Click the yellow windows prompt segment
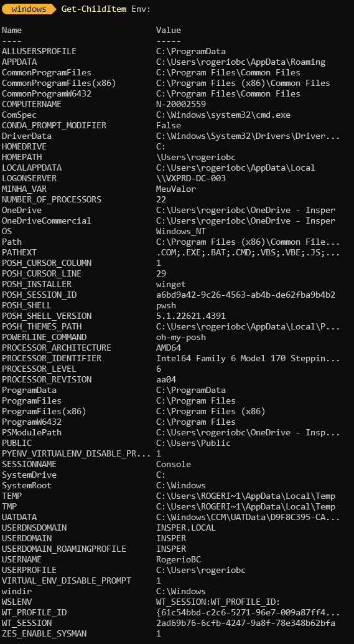This screenshot has height=644, width=354. 29,9
